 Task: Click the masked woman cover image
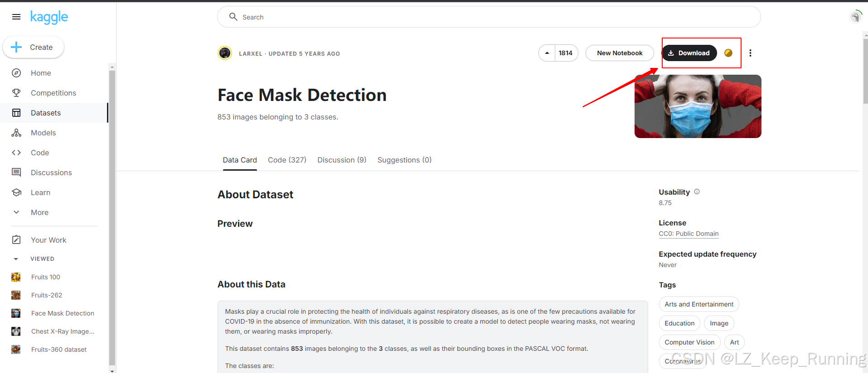(698, 106)
